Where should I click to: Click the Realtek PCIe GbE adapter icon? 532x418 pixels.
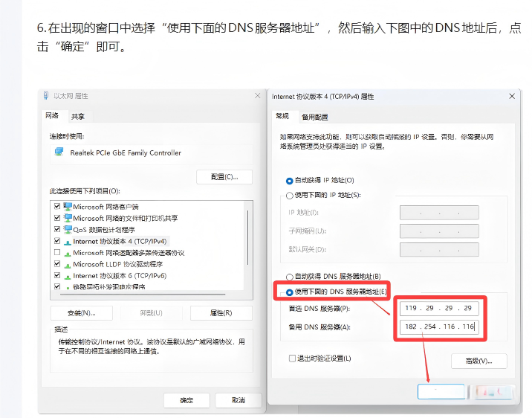pyautogui.click(x=59, y=152)
